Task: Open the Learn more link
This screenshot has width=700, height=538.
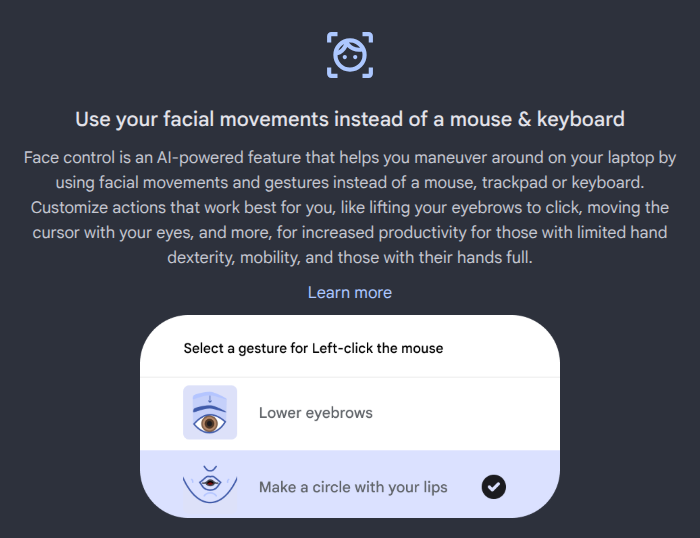Action: pyautogui.click(x=349, y=292)
